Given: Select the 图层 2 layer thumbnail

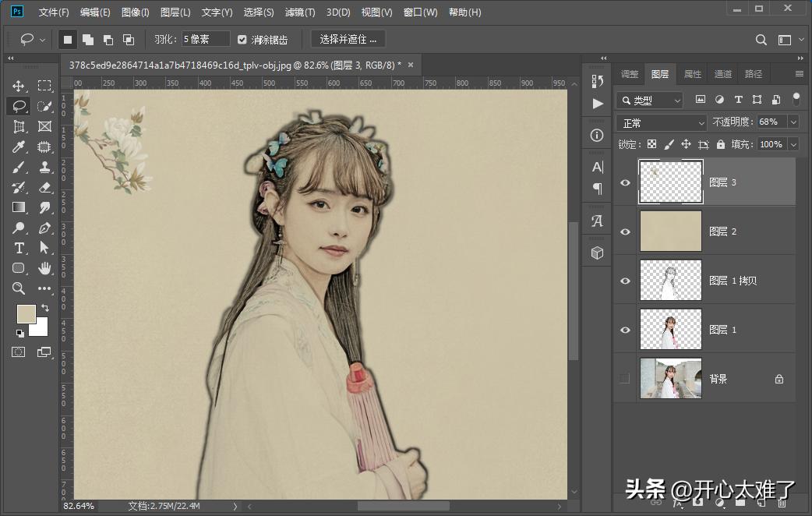Looking at the screenshot, I should tap(670, 231).
